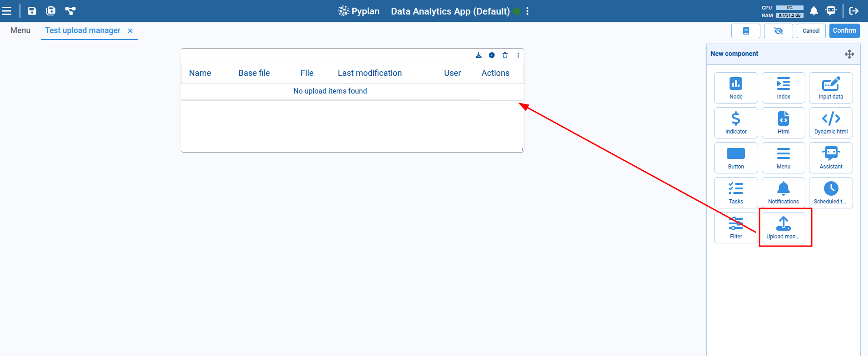Viewport: 868px width, 356px height.
Task: Delete the upload manager widget with trash
Action: tap(505, 55)
